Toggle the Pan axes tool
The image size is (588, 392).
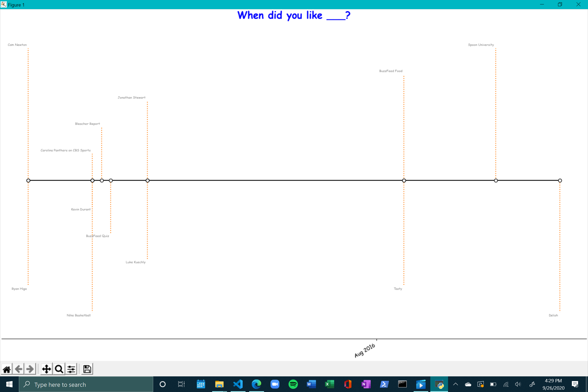click(x=46, y=369)
